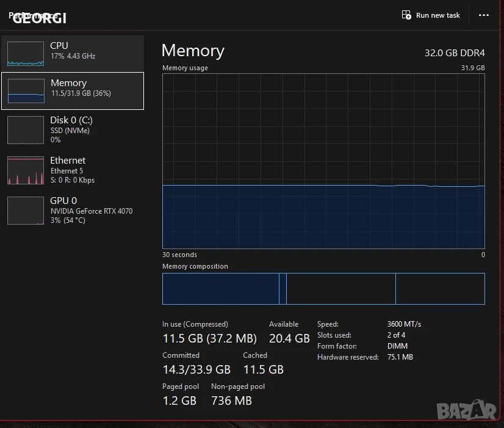The image size is (504, 428).
Task: Click the '3600 MT/s' speed value
Action: point(404,324)
